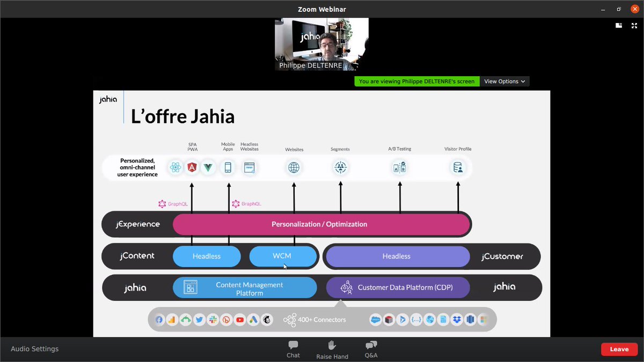Screen dimensions: 644x362
Task: Click the Salesforce connector icon
Action: [376, 320]
